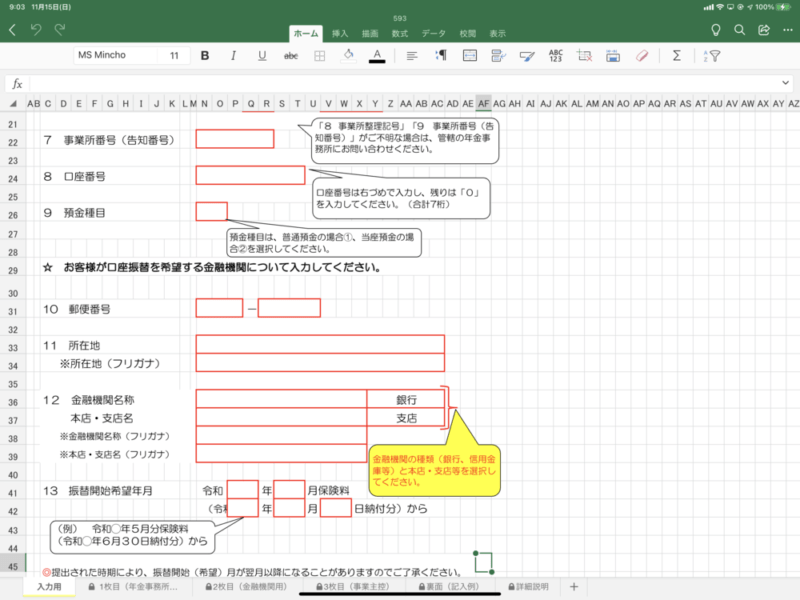The image size is (800, 600).
Task: Clear cell contents with eraser
Action: 642,56
